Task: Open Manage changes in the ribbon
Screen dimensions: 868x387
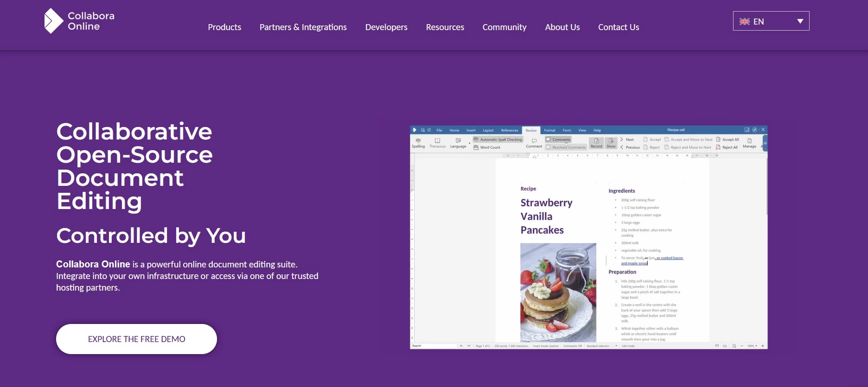Action: pos(749,143)
